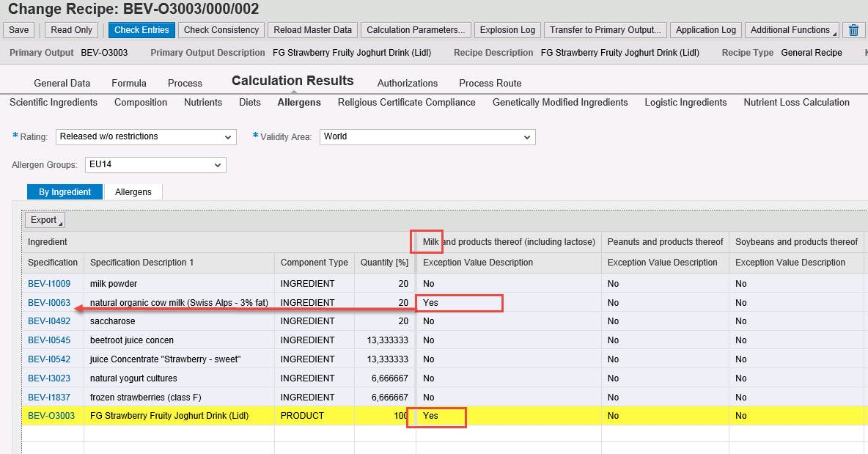Click Reload Master Data

click(x=313, y=30)
